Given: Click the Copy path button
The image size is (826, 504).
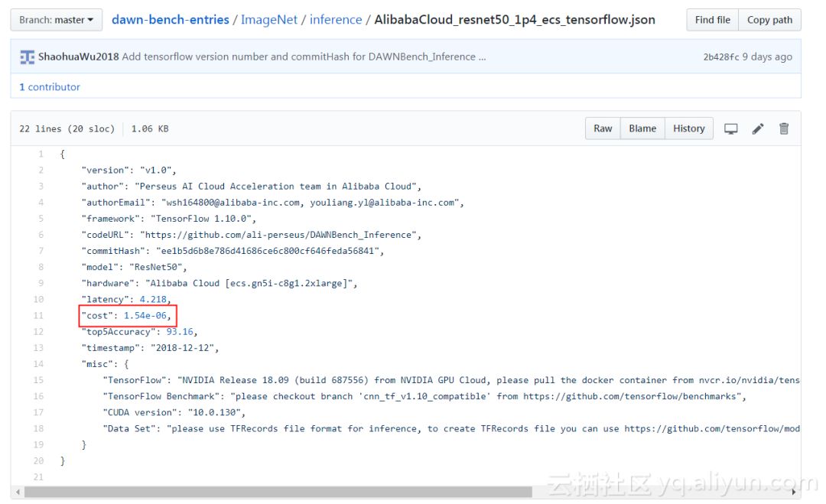Looking at the screenshot, I should [769, 20].
